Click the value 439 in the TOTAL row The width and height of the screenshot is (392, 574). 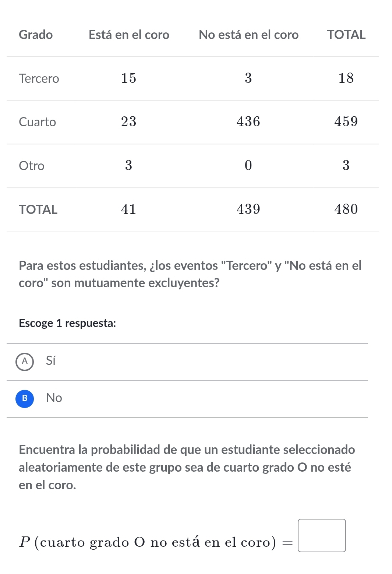[x=248, y=209]
